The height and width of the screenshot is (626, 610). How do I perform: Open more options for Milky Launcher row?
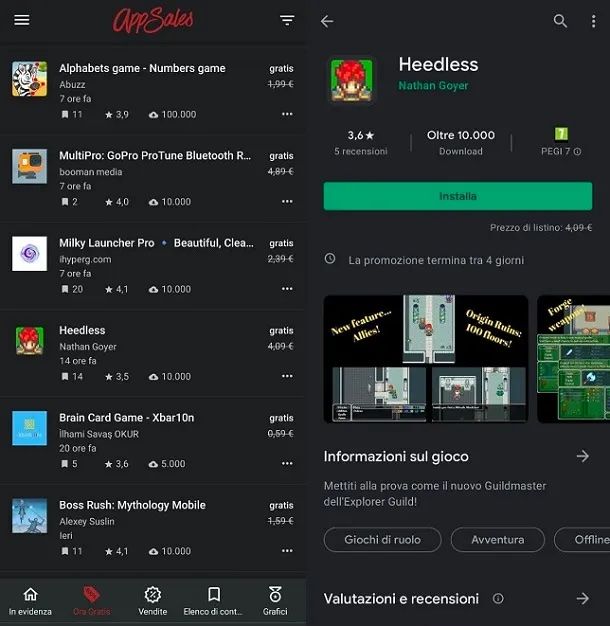[x=287, y=289]
